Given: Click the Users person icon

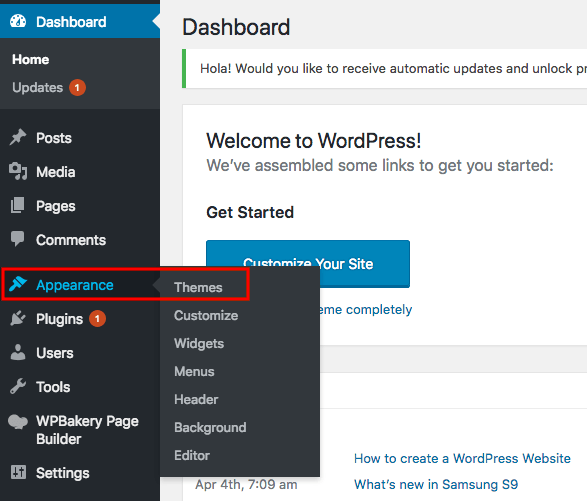Looking at the screenshot, I should click(x=18, y=352).
